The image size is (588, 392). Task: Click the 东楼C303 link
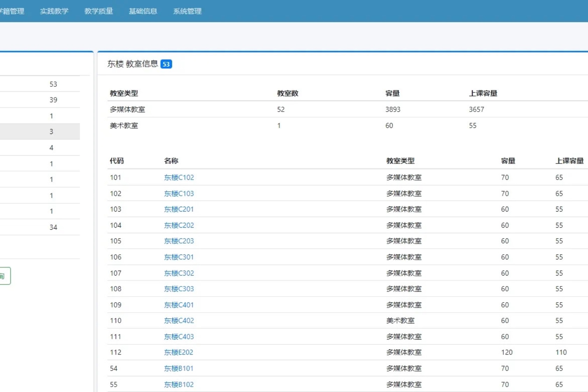click(x=179, y=289)
